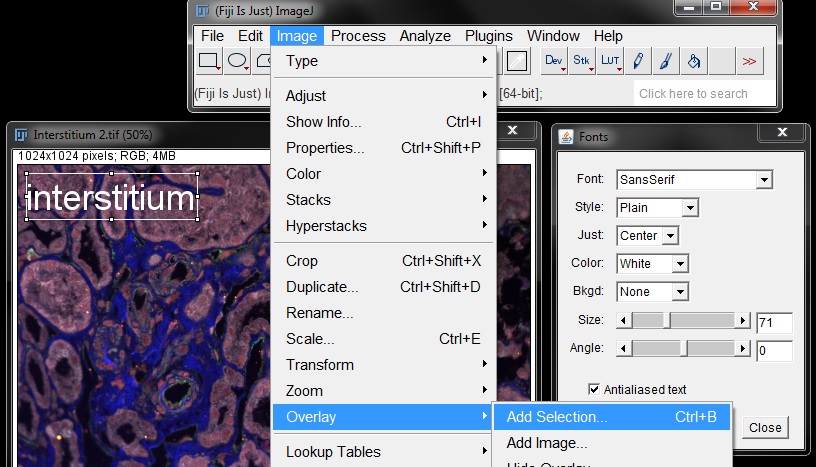Click Add Selection... in Overlay submenu
The image size is (816, 467).
pos(612,417)
